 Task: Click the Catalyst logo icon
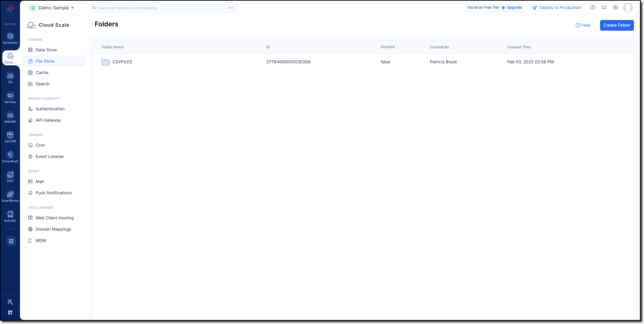(10, 9)
